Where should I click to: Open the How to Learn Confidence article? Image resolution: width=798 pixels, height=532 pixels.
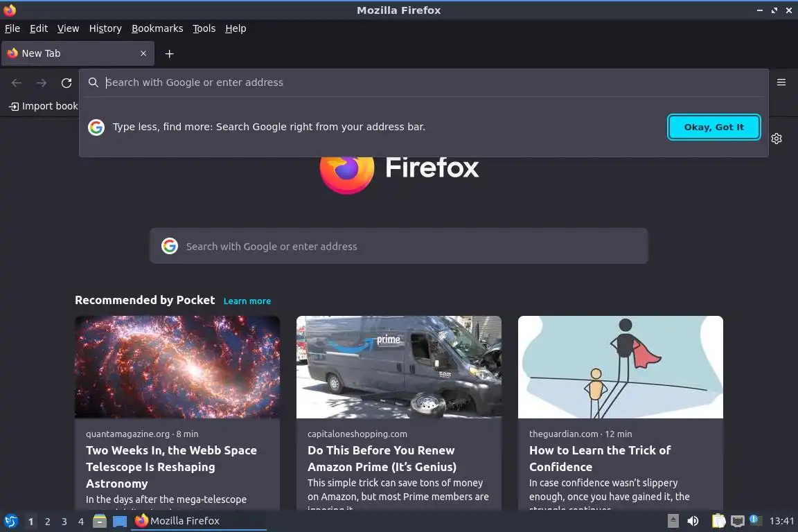[600, 459]
